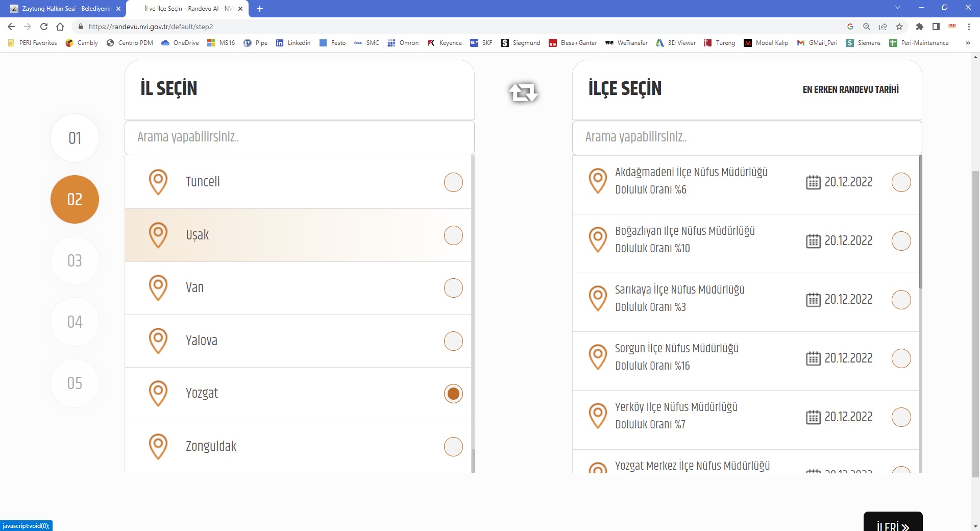Switch to the Zaytung Halkın Sesi tab
This screenshot has height=531, width=980.
tap(63, 9)
